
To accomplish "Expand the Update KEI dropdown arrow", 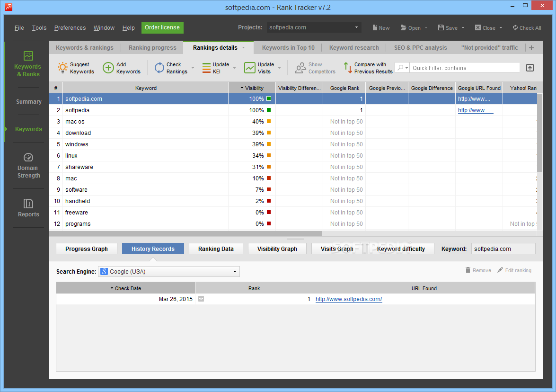I will click(x=234, y=68).
